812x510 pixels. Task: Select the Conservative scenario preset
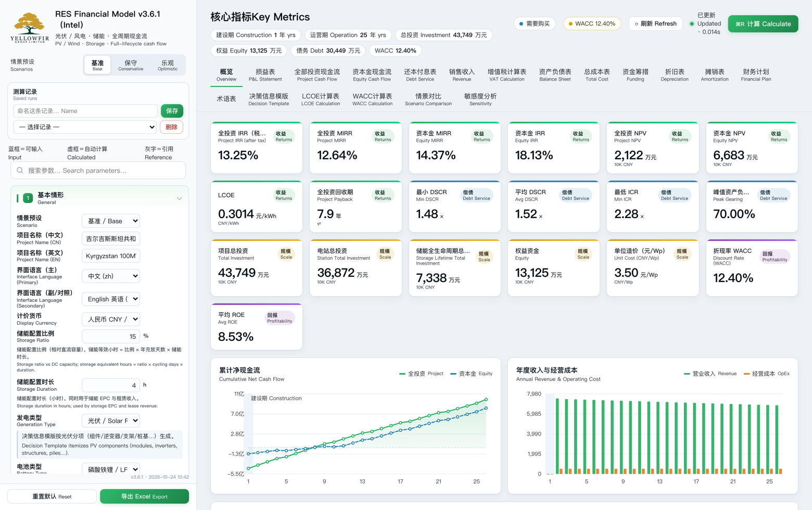[x=131, y=65]
